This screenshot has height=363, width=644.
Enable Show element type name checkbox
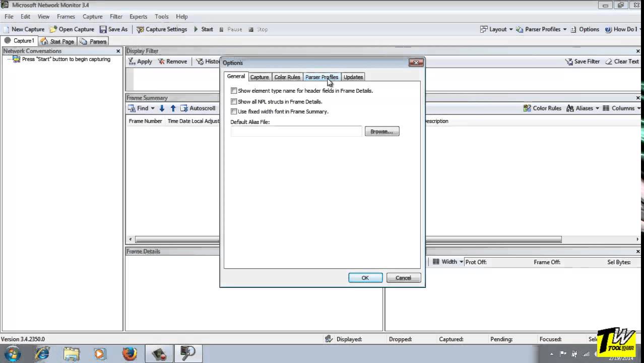(234, 91)
